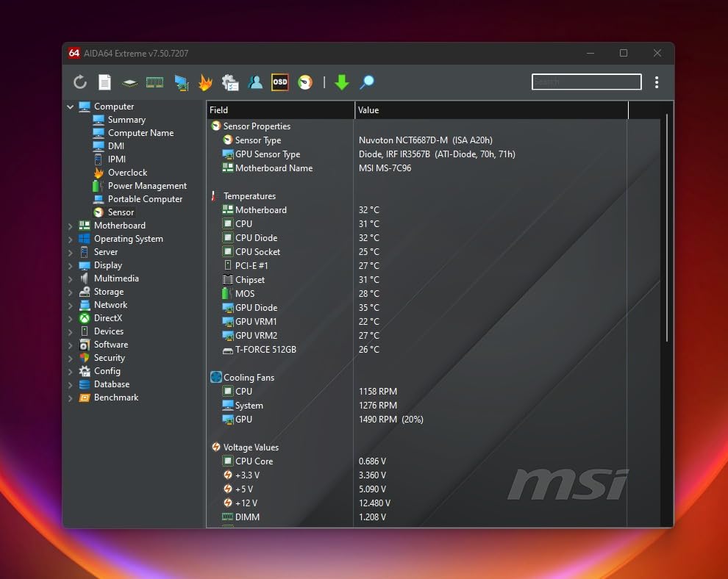Open the OSD panel toolbar icon
728x579 pixels.
[280, 82]
